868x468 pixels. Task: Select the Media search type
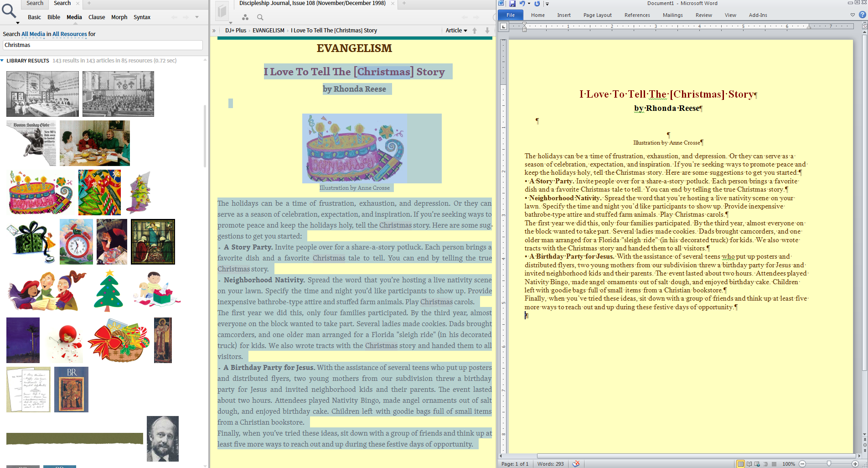pos(74,17)
